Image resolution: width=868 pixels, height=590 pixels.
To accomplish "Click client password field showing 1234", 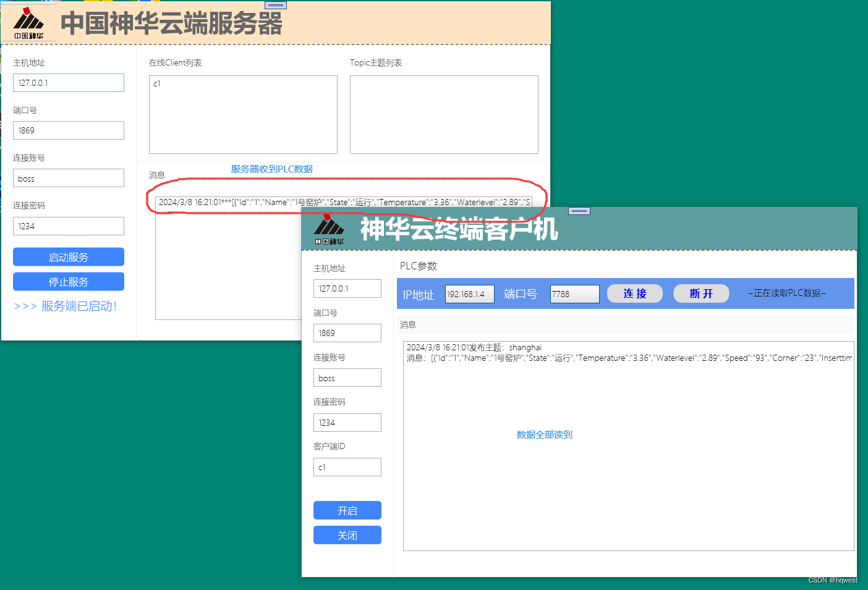I will point(347,423).
